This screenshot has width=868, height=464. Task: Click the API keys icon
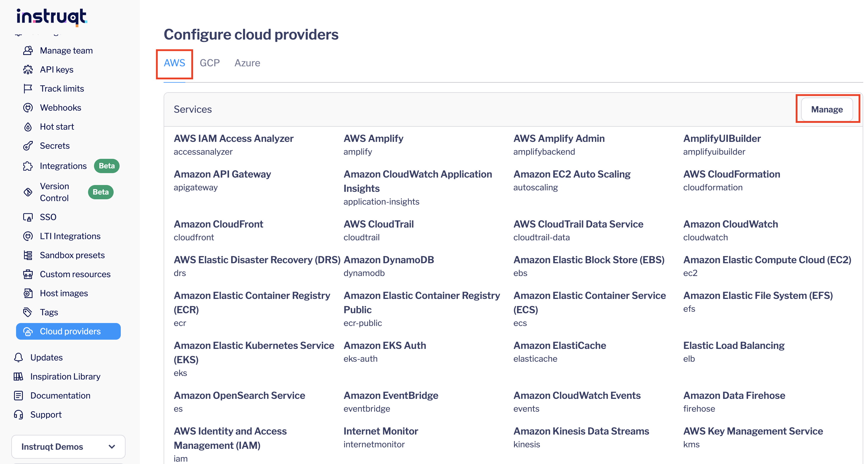28,70
